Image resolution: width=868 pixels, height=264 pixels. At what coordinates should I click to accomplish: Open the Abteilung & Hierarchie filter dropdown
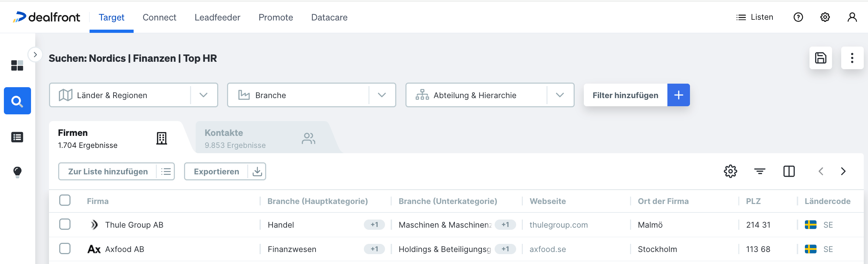pos(490,95)
